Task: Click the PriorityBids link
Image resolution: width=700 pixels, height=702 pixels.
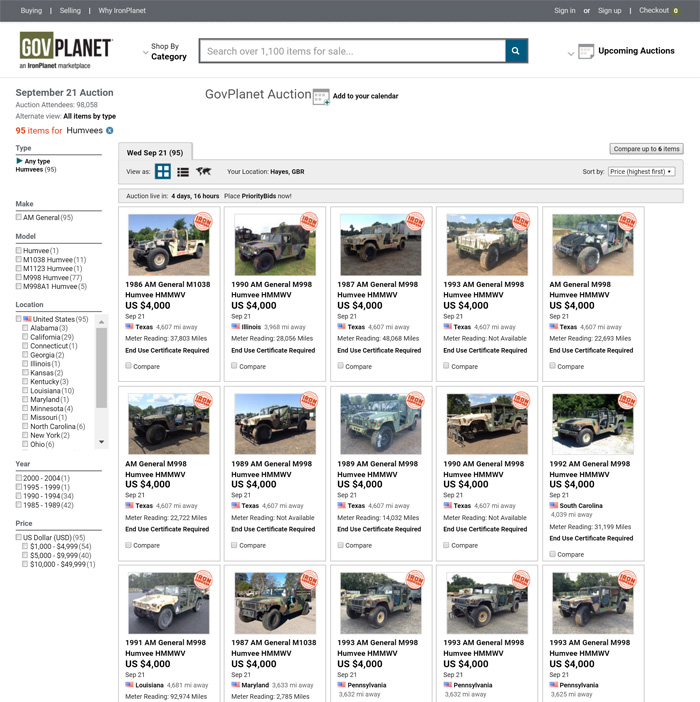Action: click(259, 196)
